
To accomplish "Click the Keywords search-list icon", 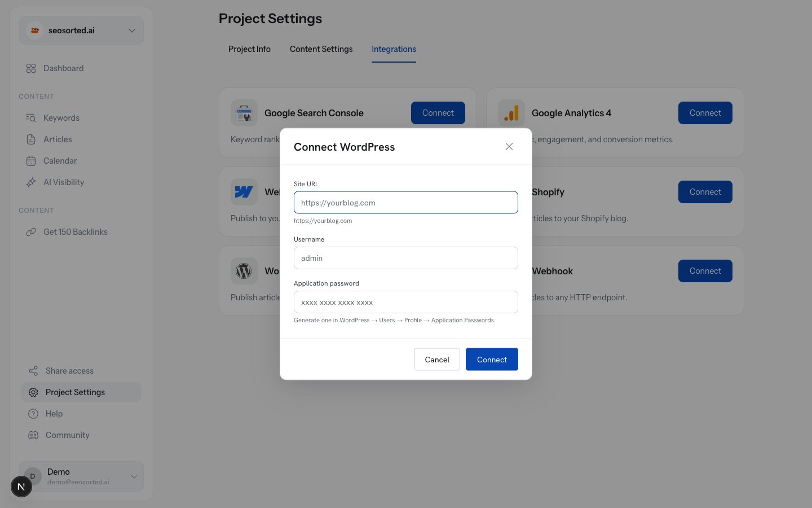I will point(31,118).
